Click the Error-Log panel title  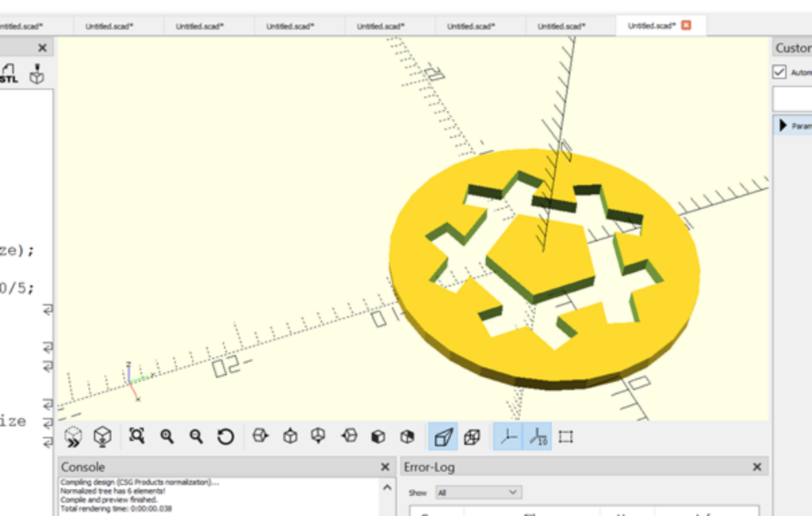(429, 467)
